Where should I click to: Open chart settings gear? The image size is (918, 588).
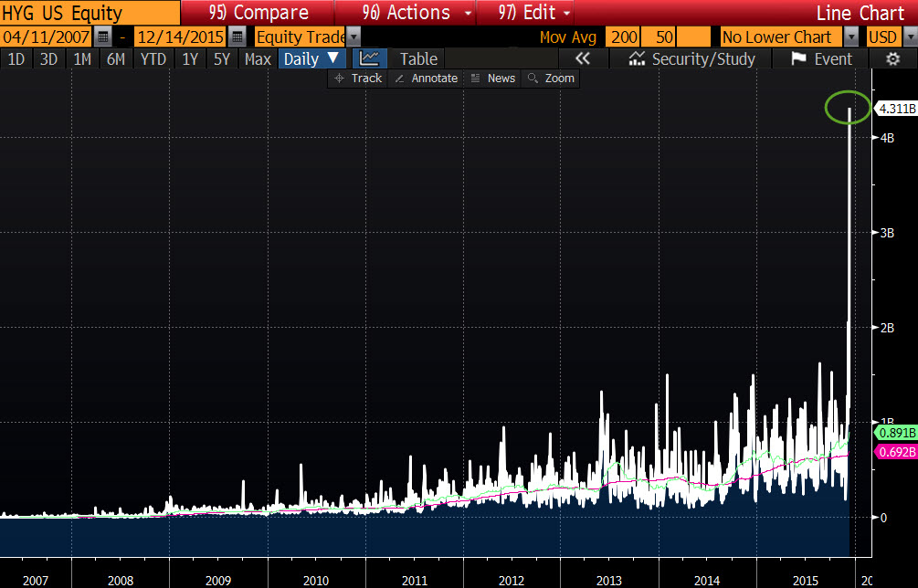893,58
